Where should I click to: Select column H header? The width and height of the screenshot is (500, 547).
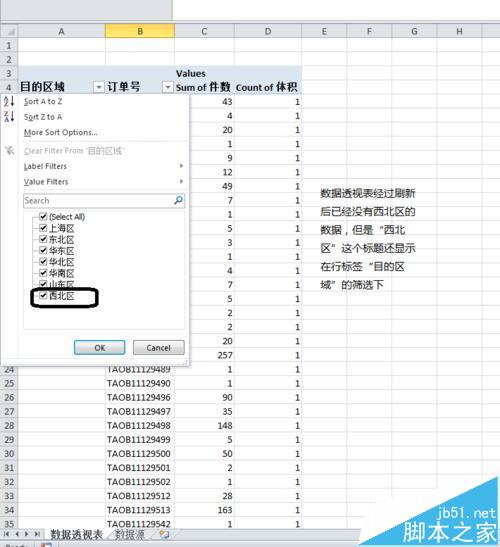click(x=459, y=31)
